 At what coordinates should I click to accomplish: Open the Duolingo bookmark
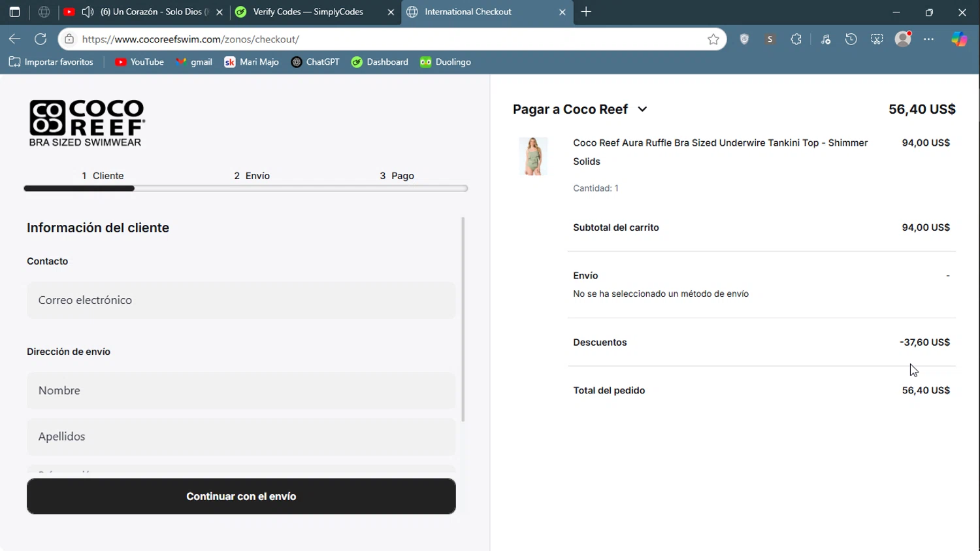coord(446,62)
